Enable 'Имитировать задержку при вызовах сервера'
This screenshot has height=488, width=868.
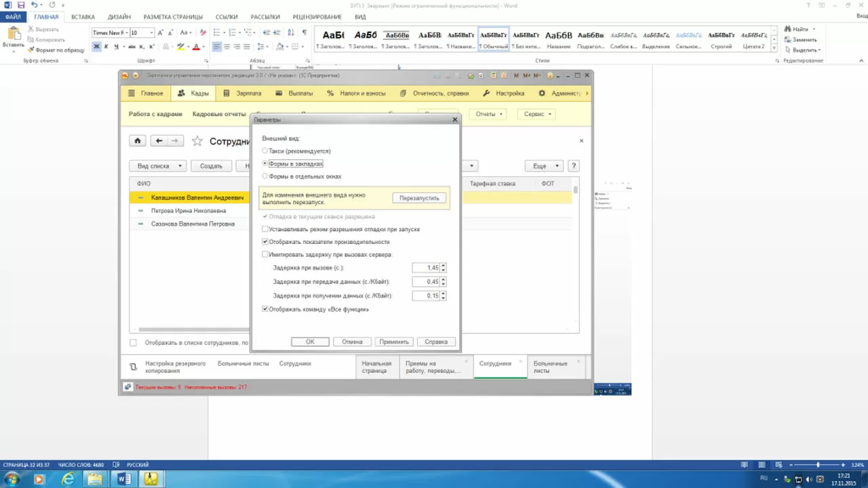(265, 255)
